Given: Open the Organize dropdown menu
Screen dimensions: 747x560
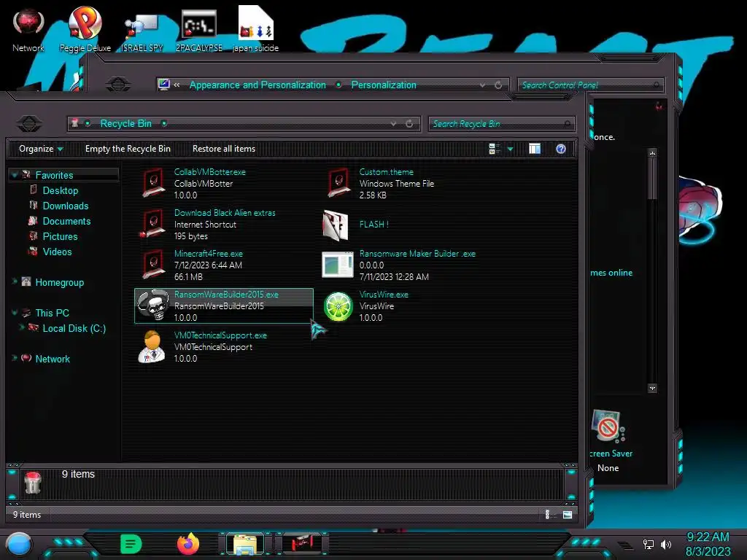Looking at the screenshot, I should (41, 149).
